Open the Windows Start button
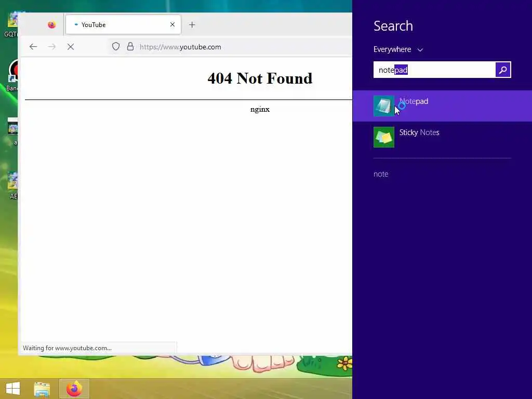The width and height of the screenshot is (532, 399). [x=13, y=389]
